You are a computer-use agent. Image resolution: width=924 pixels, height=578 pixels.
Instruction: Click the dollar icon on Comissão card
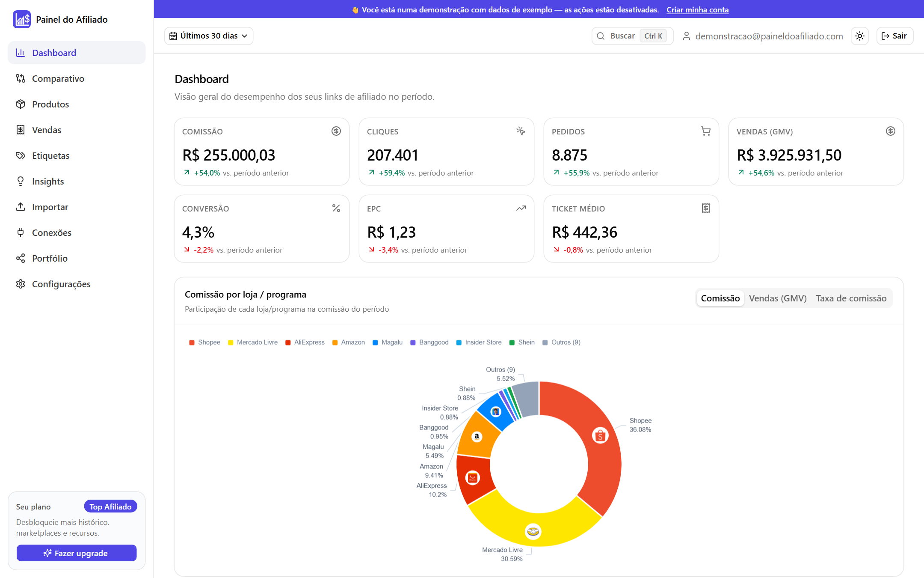(x=336, y=131)
